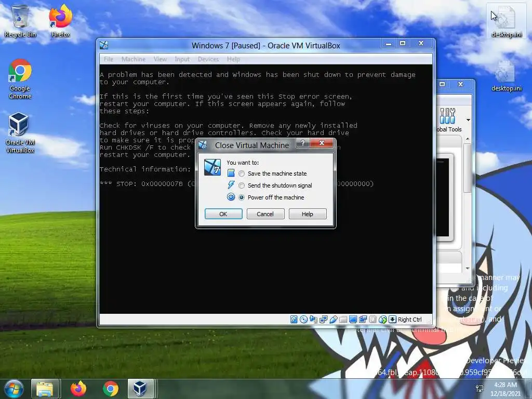The height and width of the screenshot is (399, 532).
Task: Click the scroll down arrow in VirtualBox Manager
Action: (x=468, y=269)
